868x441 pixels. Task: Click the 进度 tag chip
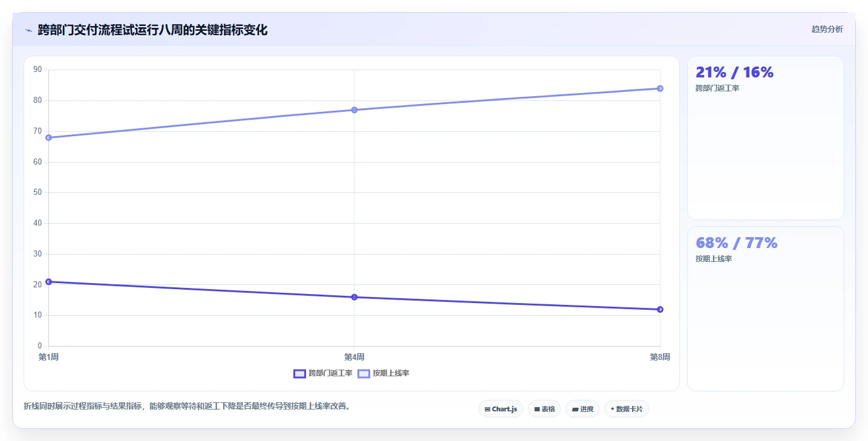(582, 409)
